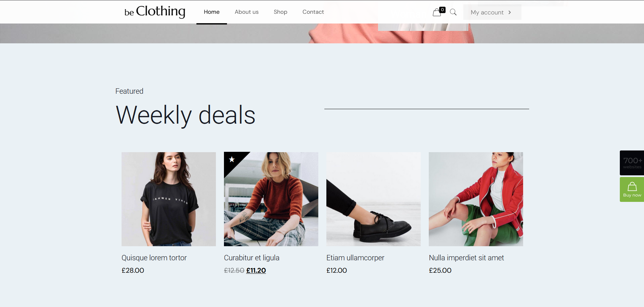Open Nulla imperdiet sit amet link
This screenshot has height=307, width=644.
(x=466, y=258)
